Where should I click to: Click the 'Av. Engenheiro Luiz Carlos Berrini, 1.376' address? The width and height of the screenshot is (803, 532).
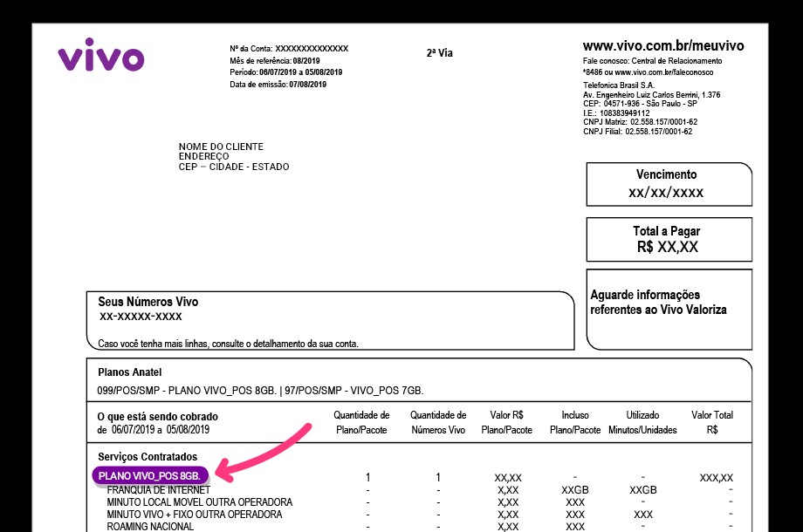point(651,95)
